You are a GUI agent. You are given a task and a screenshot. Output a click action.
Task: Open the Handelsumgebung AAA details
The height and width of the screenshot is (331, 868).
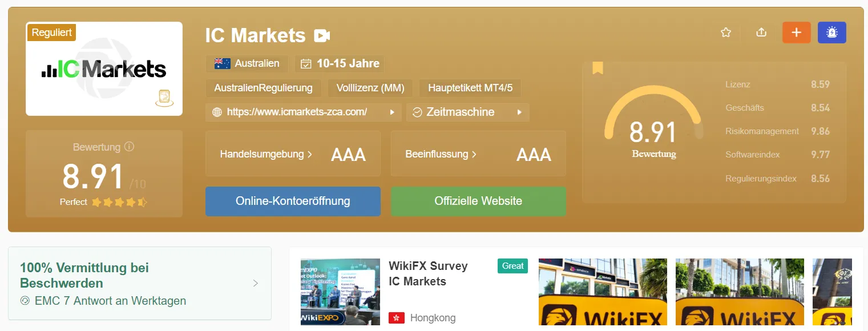pos(293,154)
